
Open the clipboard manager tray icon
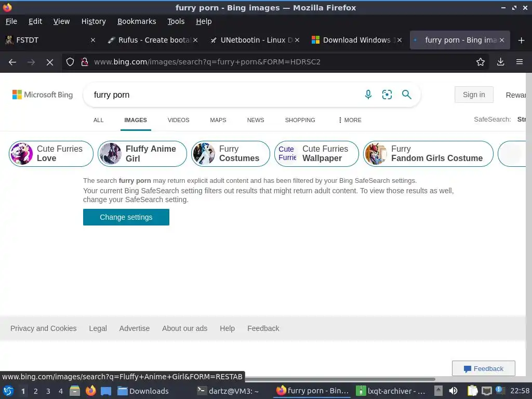[x=472, y=391]
